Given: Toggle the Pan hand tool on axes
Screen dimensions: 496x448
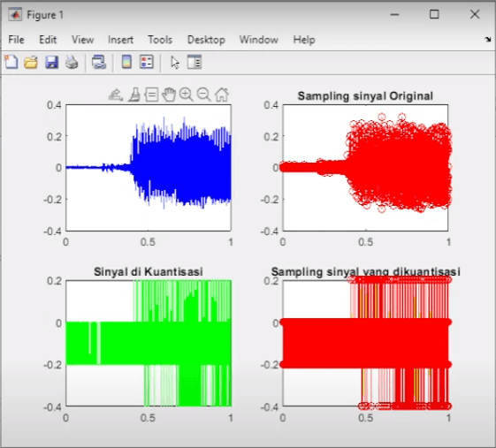Looking at the screenshot, I should click(x=169, y=95).
